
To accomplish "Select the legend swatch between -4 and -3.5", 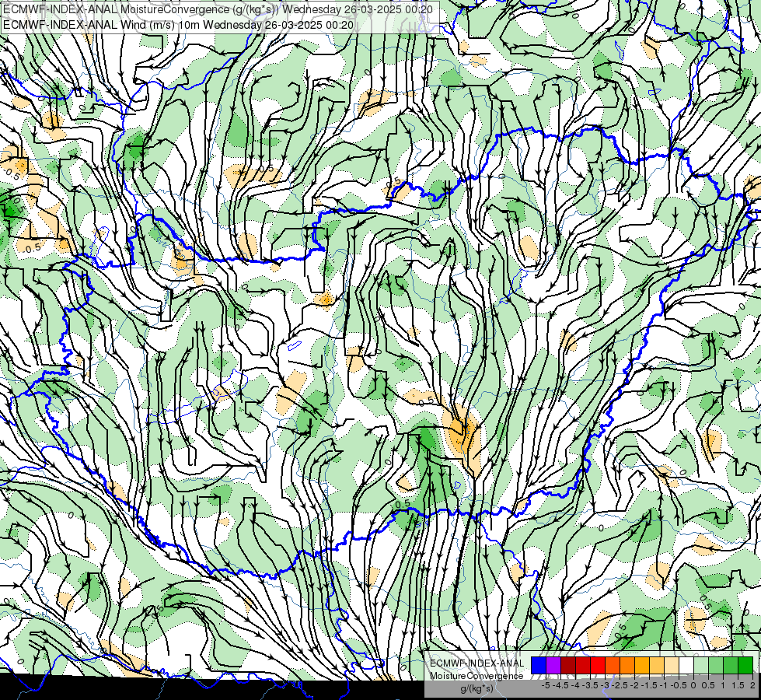I will pyautogui.click(x=583, y=666).
